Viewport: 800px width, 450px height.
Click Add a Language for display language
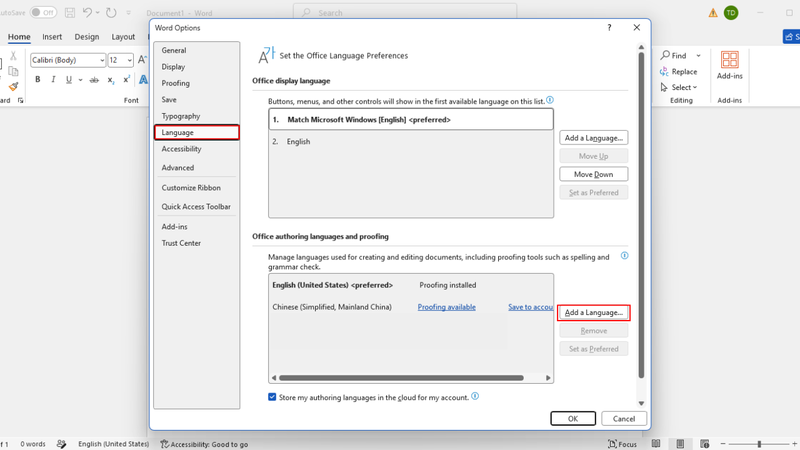coord(593,138)
